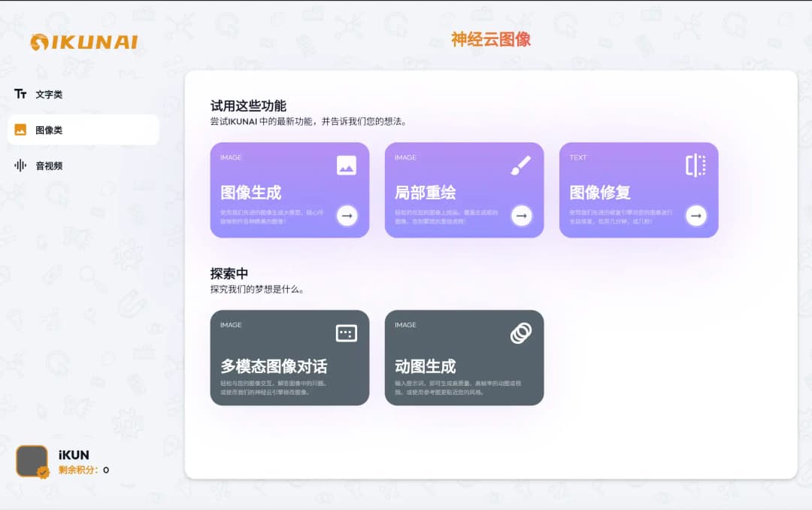Click the repair icon on 图像修复 card

695,163
